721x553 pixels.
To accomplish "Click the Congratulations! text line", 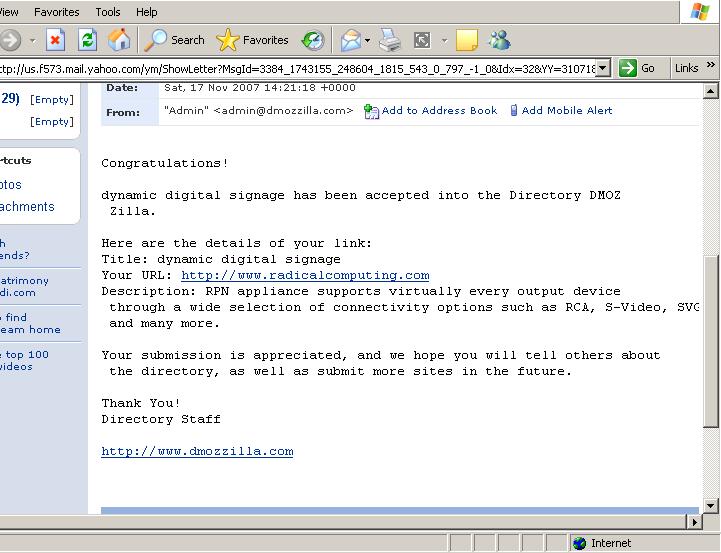I will (x=165, y=163).
